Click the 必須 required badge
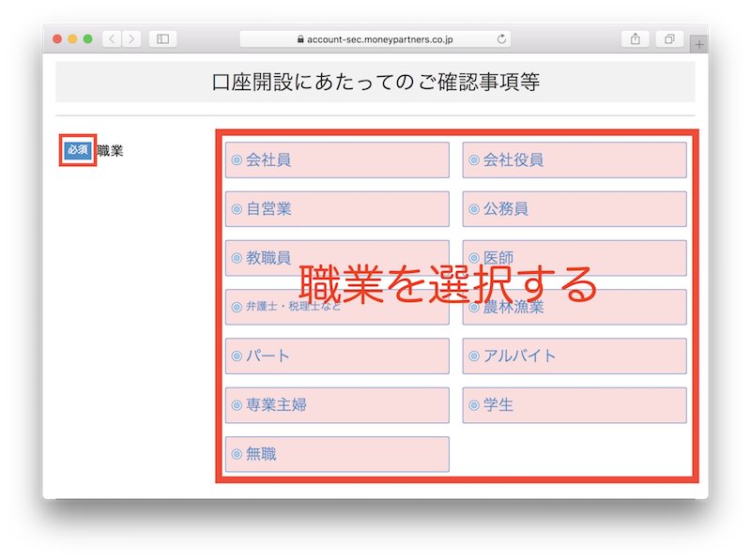751x560 pixels. coord(78,150)
